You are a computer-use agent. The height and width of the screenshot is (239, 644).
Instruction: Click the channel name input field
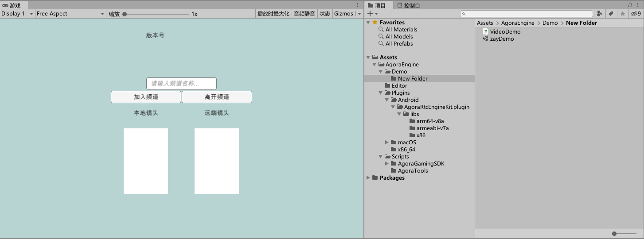[x=181, y=84]
